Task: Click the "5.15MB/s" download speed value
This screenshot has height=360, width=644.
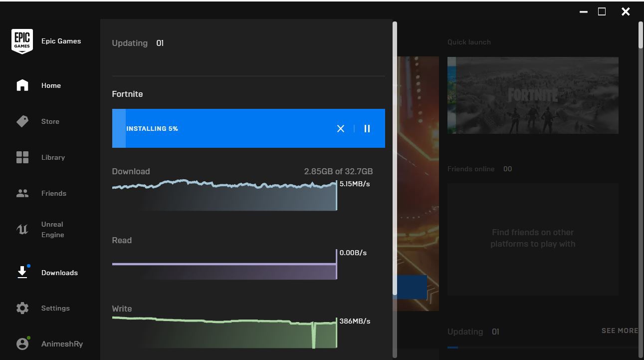Action: pyautogui.click(x=355, y=184)
